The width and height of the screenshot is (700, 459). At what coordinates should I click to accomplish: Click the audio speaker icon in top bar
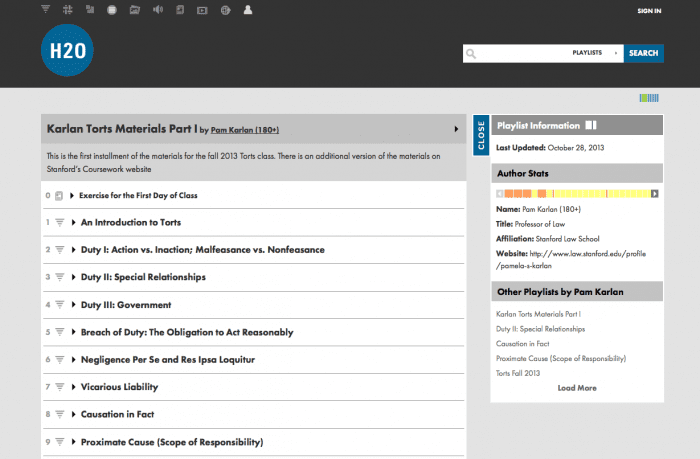click(x=157, y=10)
